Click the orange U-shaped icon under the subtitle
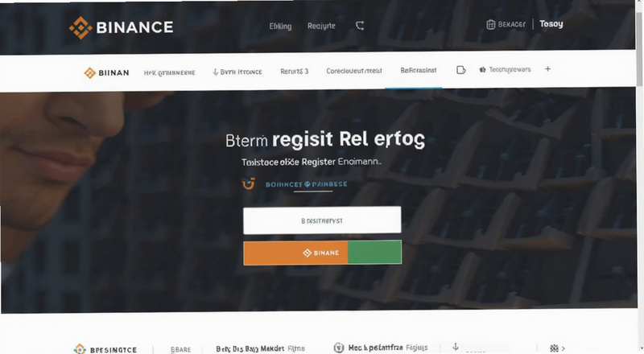The image size is (644, 354). point(249,183)
